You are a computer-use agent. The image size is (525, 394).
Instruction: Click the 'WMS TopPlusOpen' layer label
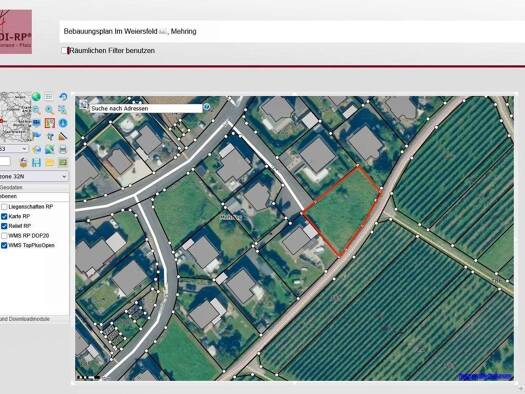point(31,245)
